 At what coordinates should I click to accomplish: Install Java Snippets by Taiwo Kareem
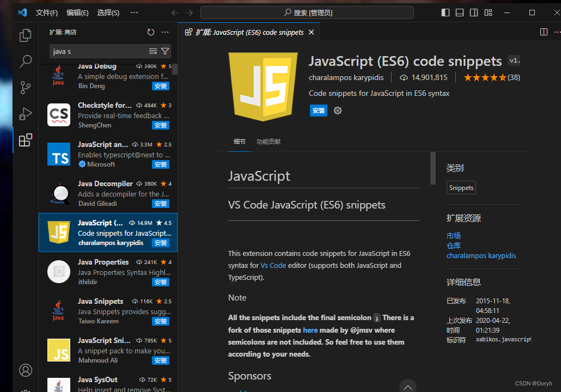point(161,321)
